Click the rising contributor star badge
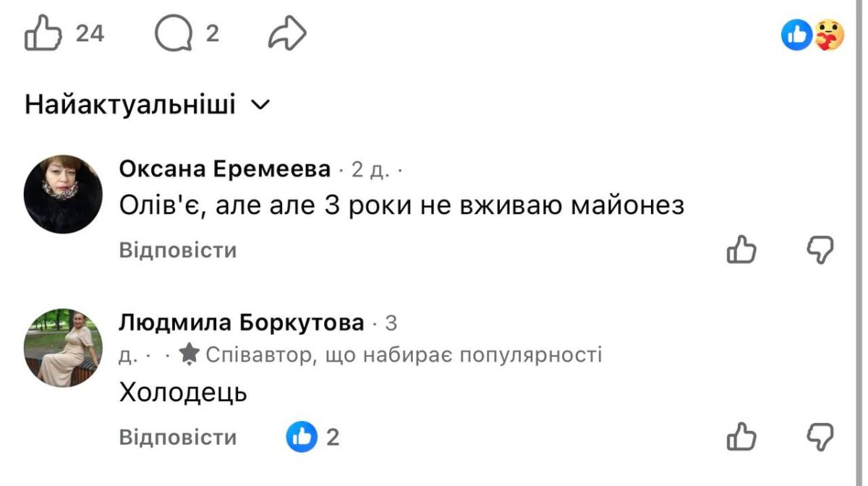Screen dimensions: 868x486 coord(190,354)
